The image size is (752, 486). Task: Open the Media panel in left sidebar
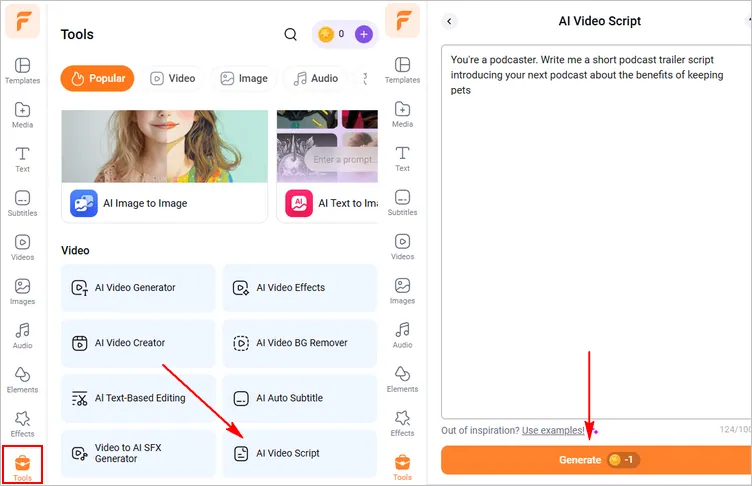tap(22, 115)
